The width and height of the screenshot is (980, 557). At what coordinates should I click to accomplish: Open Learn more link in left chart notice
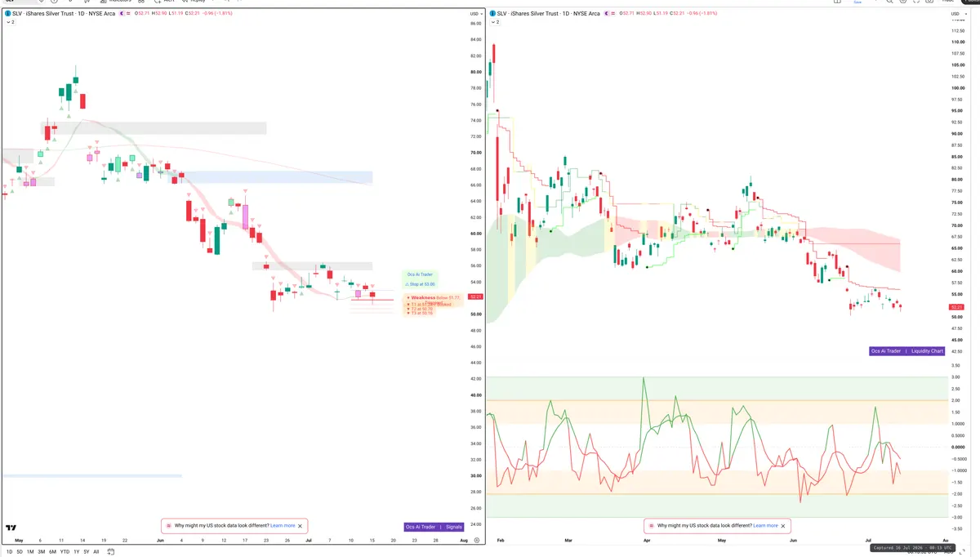pyautogui.click(x=283, y=526)
